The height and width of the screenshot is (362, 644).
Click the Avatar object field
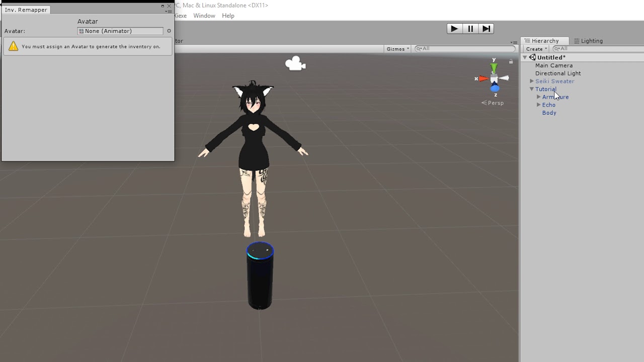pos(120,31)
